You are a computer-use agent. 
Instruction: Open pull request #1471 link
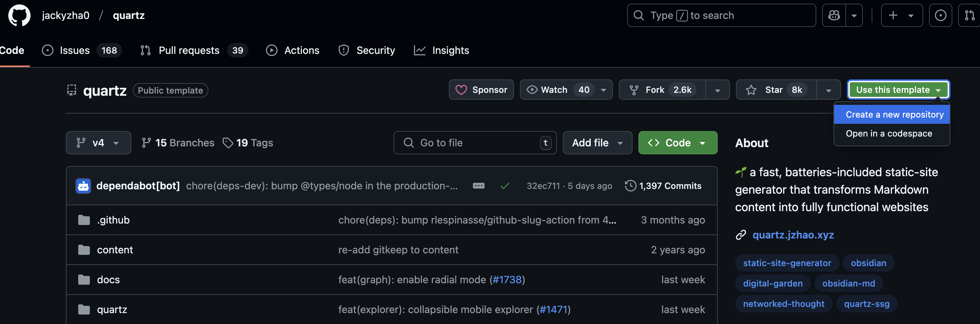click(554, 309)
